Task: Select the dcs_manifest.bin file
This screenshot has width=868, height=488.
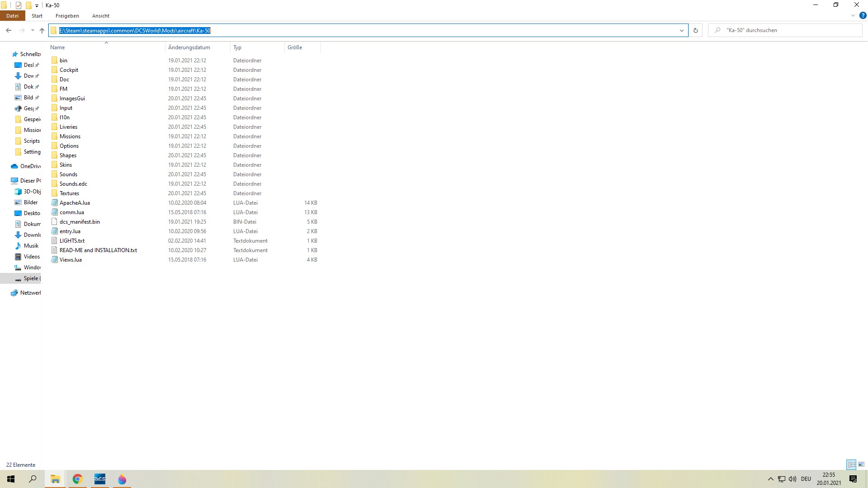Action: [x=80, y=222]
